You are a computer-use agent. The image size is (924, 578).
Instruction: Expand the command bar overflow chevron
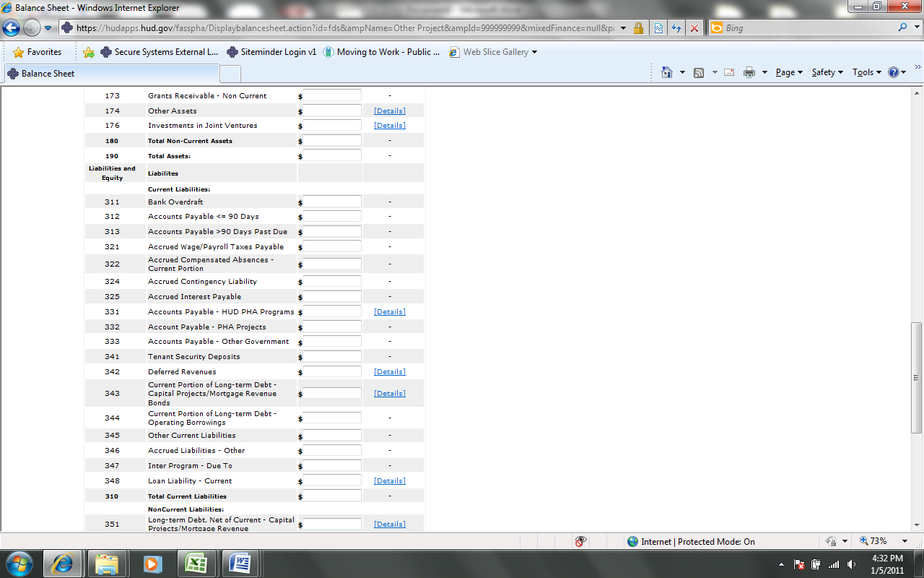tap(918, 67)
